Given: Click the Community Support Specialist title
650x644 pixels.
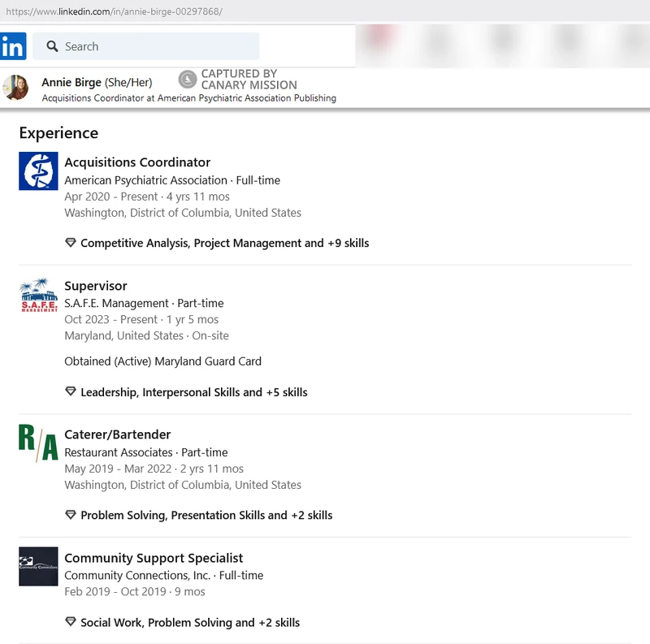Looking at the screenshot, I should 154,558.
